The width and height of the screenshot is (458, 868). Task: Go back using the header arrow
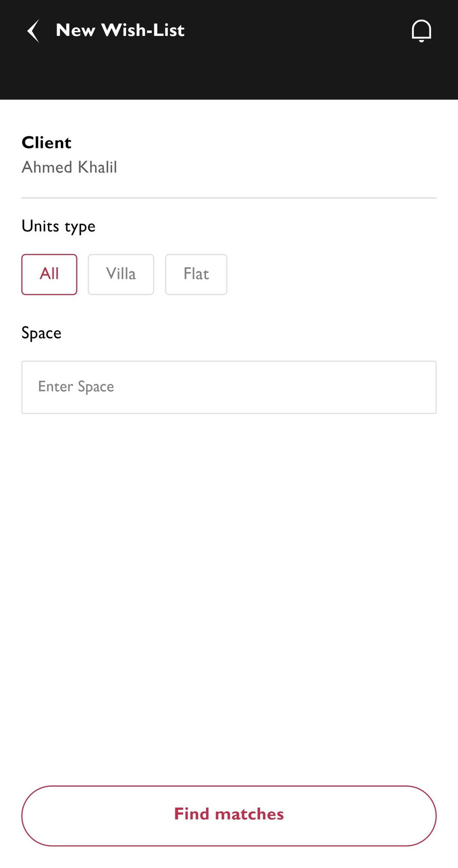33,31
